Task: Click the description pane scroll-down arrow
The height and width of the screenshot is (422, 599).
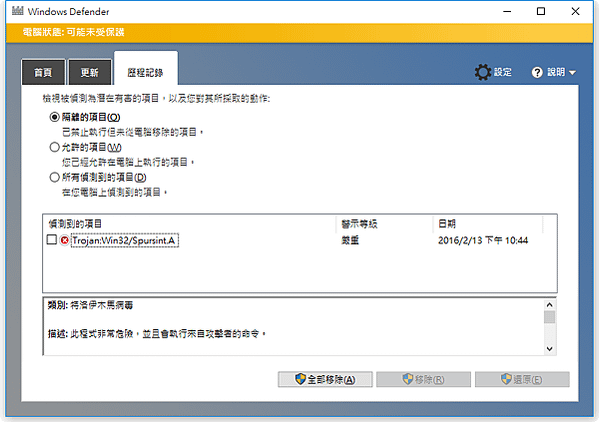Action: tap(550, 349)
